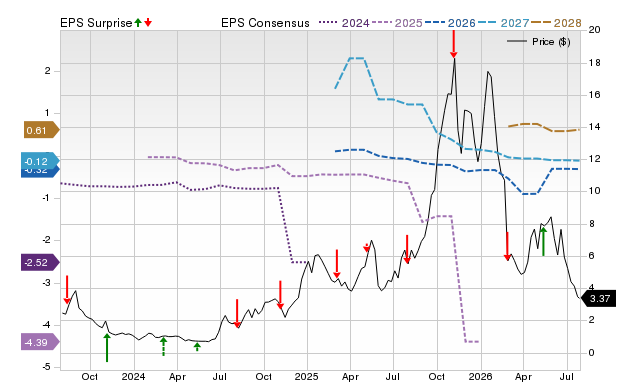Toggle the 2025 EPS consensus legend entry
The width and height of the screenshot is (640, 382).
click(397, 23)
